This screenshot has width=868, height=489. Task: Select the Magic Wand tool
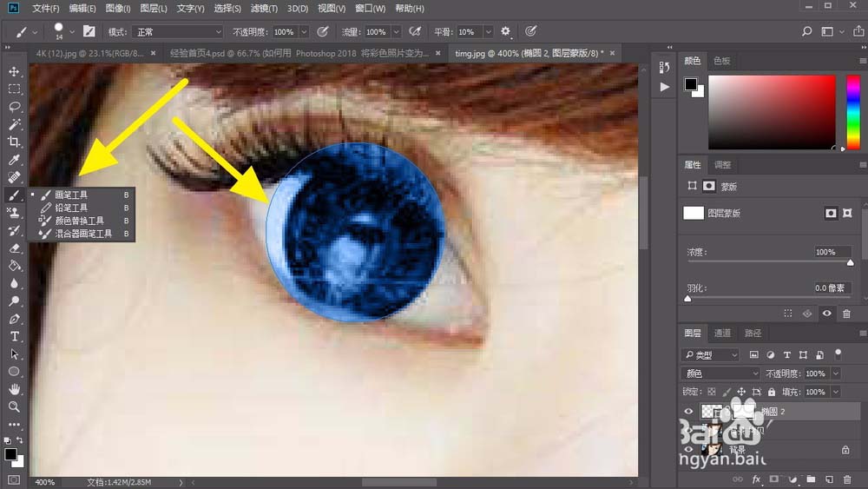tap(14, 124)
